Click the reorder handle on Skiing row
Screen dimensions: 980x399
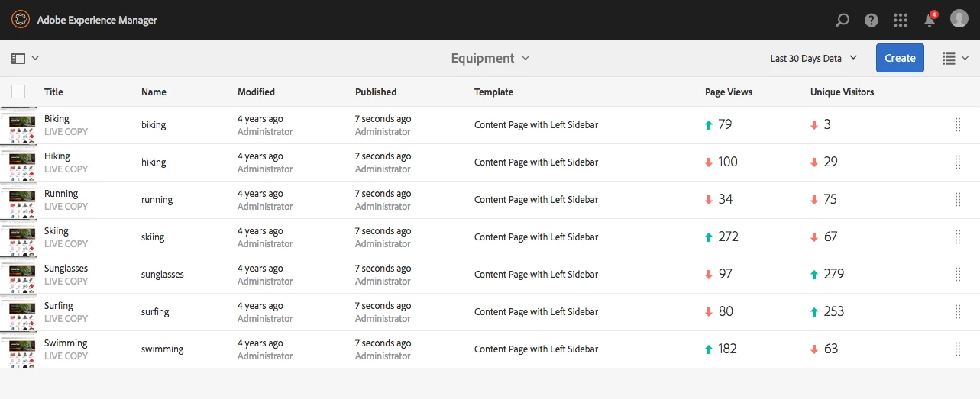point(958,237)
